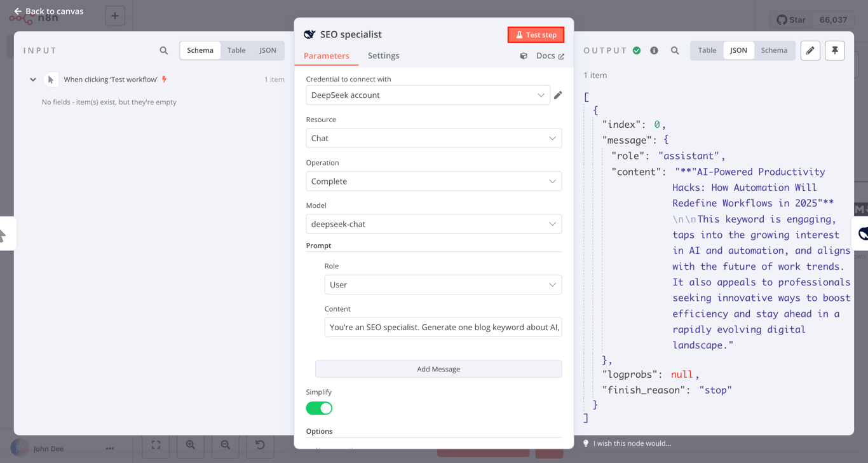This screenshot has width=868, height=463.
Task: Run the node with Test step
Action: 536,35
